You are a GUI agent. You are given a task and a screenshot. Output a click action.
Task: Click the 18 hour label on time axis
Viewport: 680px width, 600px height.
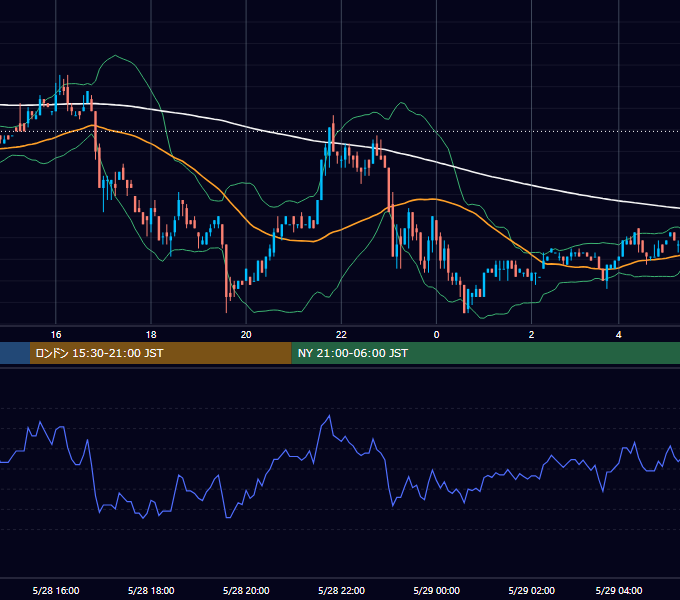point(151,335)
